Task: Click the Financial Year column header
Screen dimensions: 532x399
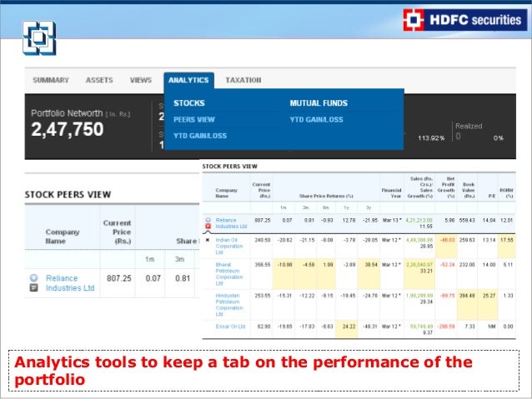Action: (x=391, y=193)
